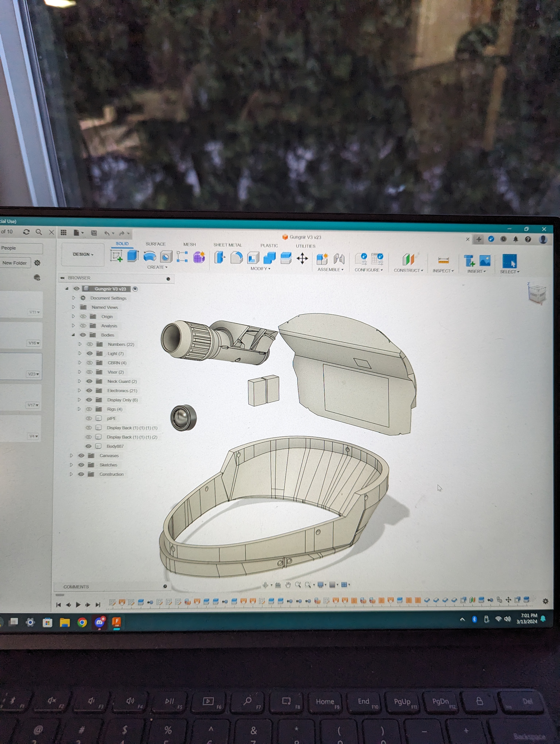Select the Revolve tool icon

pos(150,257)
